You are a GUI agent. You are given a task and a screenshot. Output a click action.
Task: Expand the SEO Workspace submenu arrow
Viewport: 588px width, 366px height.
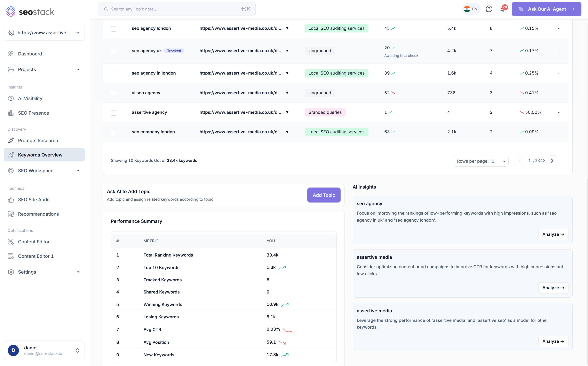pyautogui.click(x=78, y=171)
